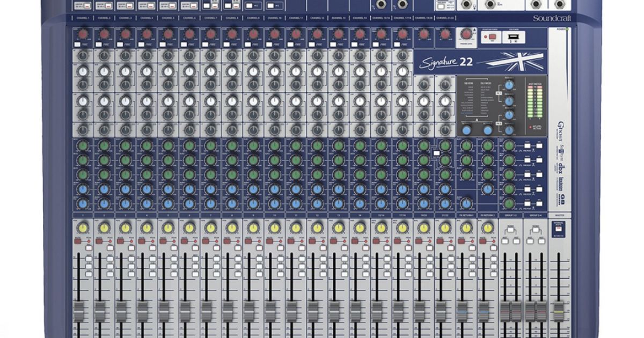Mute channel 1
This screenshot has height=338, width=644.
click(78, 241)
